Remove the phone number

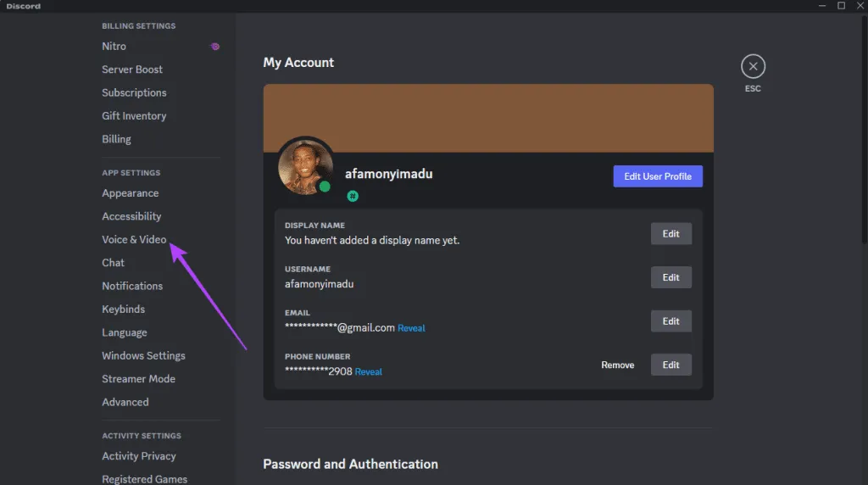[x=617, y=365]
